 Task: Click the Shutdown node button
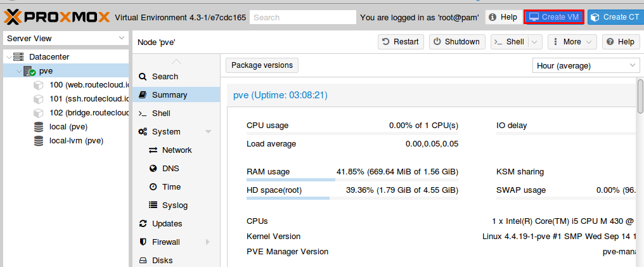click(x=457, y=42)
